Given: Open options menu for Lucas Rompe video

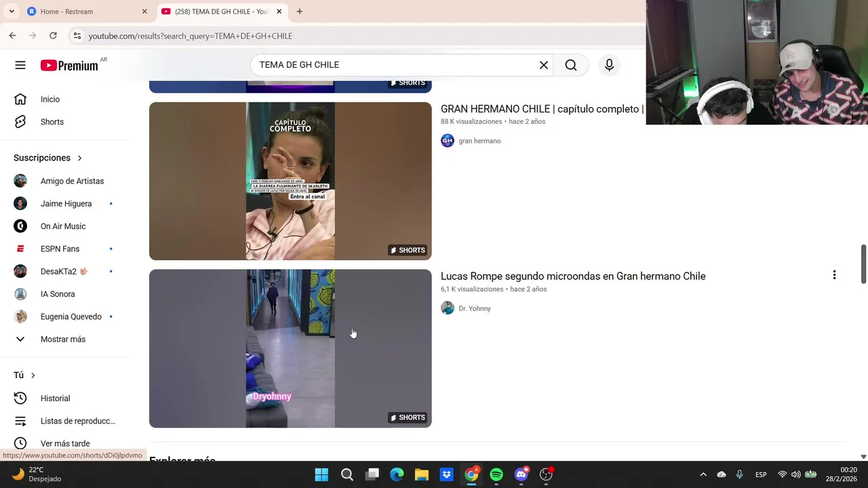Looking at the screenshot, I should [x=834, y=275].
